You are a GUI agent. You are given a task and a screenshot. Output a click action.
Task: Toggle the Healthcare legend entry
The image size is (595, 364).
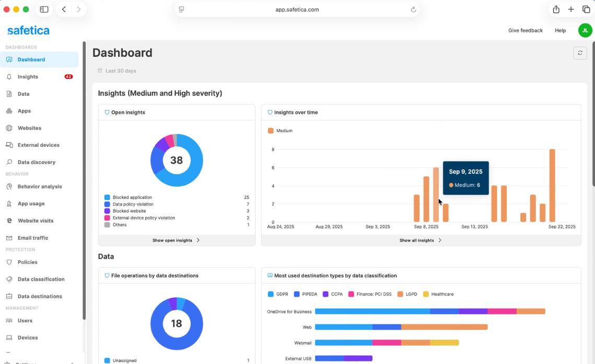coord(438,294)
